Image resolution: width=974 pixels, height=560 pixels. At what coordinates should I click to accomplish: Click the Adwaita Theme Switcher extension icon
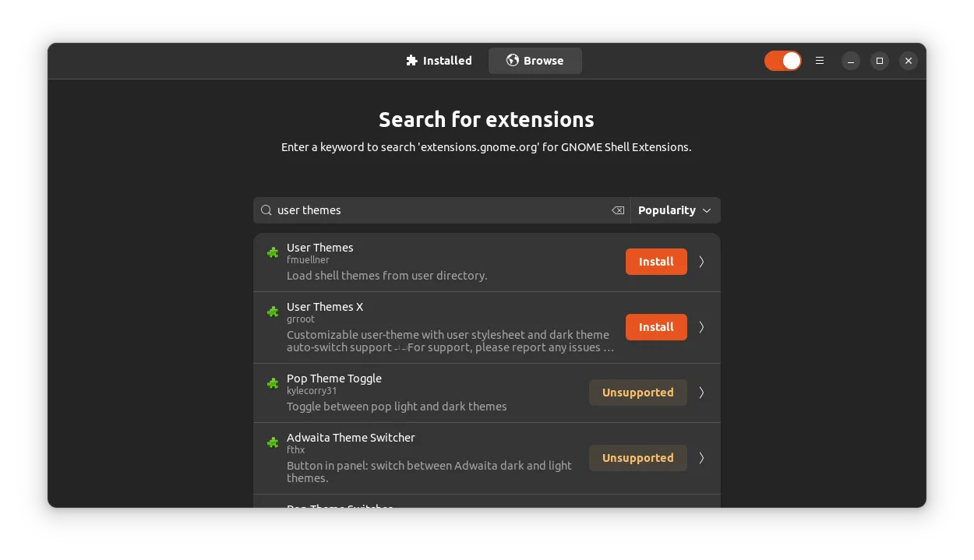click(272, 442)
